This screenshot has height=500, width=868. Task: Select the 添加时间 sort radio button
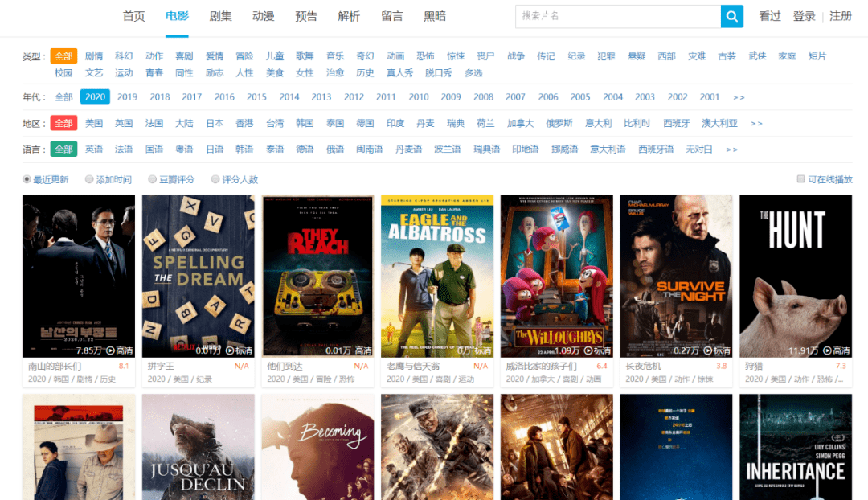[89, 179]
